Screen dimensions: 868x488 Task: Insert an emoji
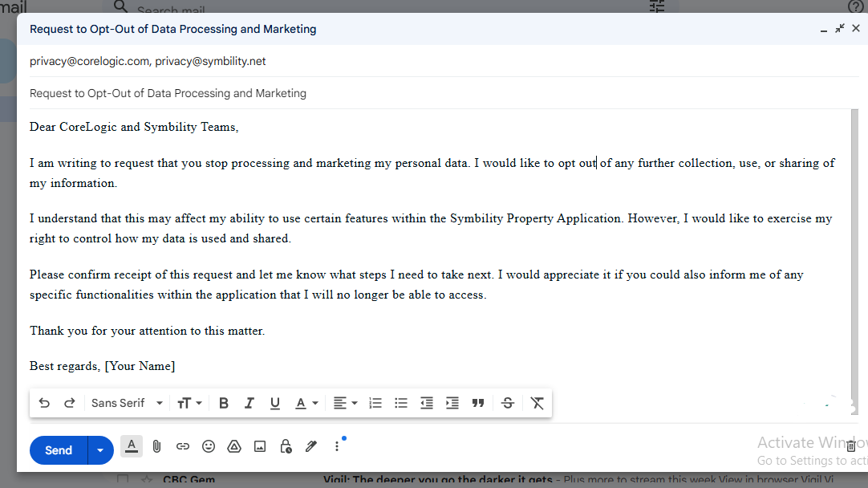[208, 446]
